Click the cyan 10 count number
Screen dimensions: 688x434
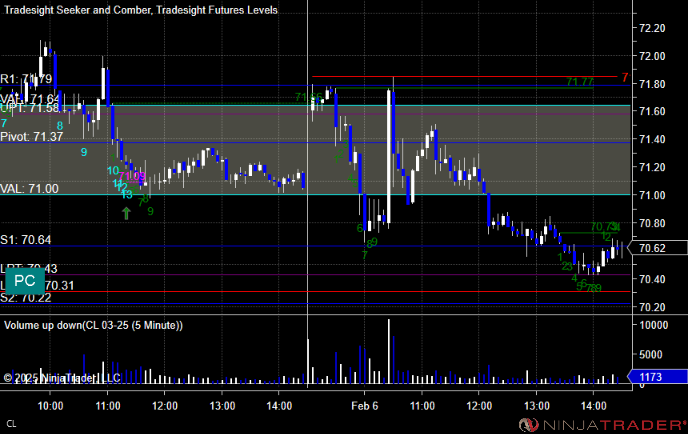tap(113, 171)
